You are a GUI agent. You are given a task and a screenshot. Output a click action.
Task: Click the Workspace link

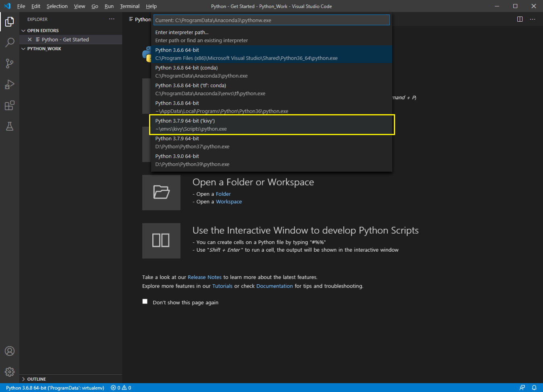[229, 201]
